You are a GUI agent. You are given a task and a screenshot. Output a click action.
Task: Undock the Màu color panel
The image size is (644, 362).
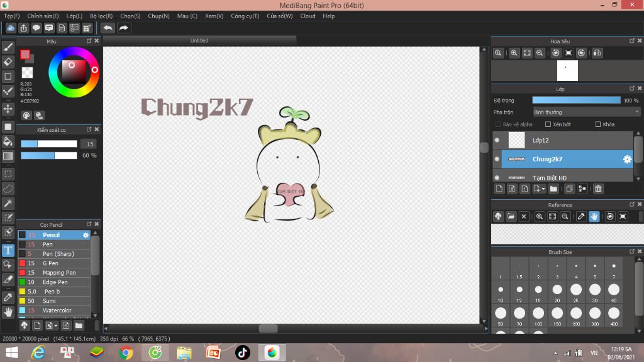[89, 41]
